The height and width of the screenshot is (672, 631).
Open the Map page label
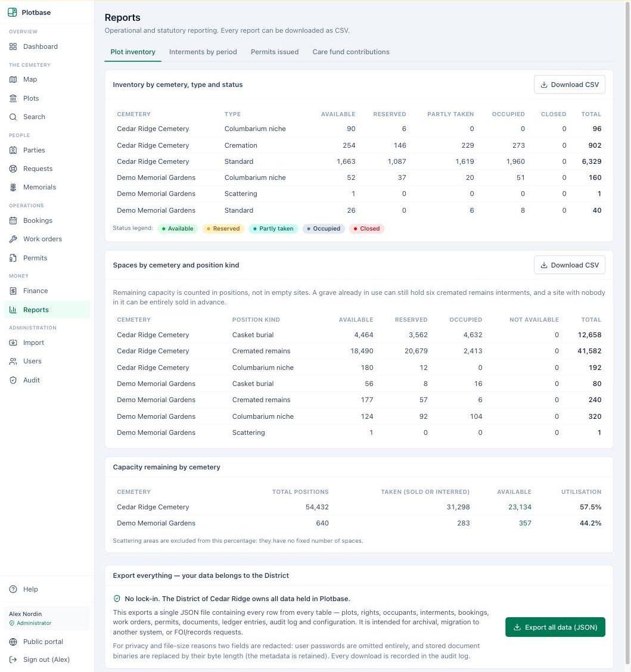[x=30, y=79]
